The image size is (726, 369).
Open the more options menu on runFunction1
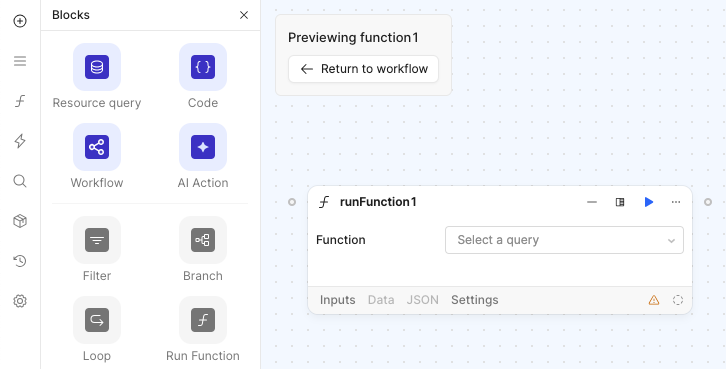click(676, 202)
